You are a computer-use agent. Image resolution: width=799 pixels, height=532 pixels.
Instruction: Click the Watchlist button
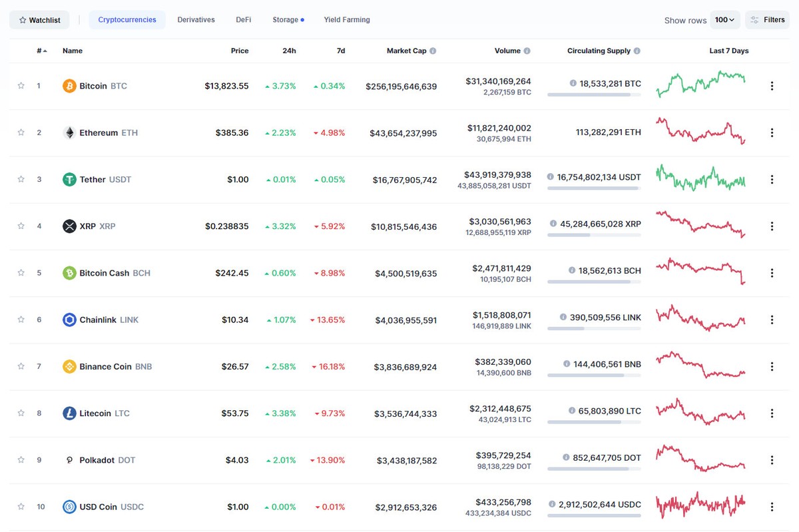click(39, 19)
